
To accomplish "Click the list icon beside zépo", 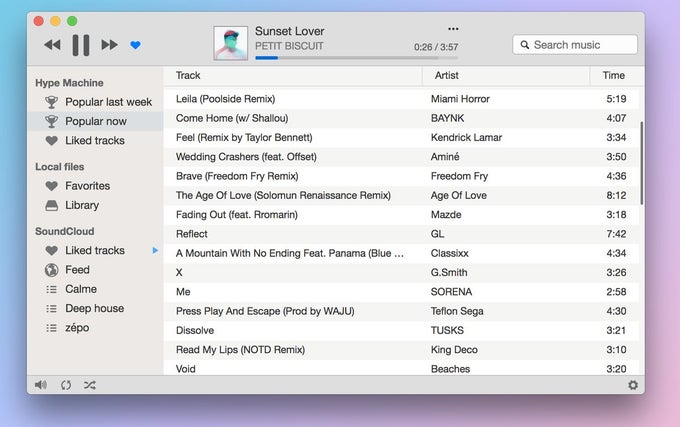I will [52, 328].
